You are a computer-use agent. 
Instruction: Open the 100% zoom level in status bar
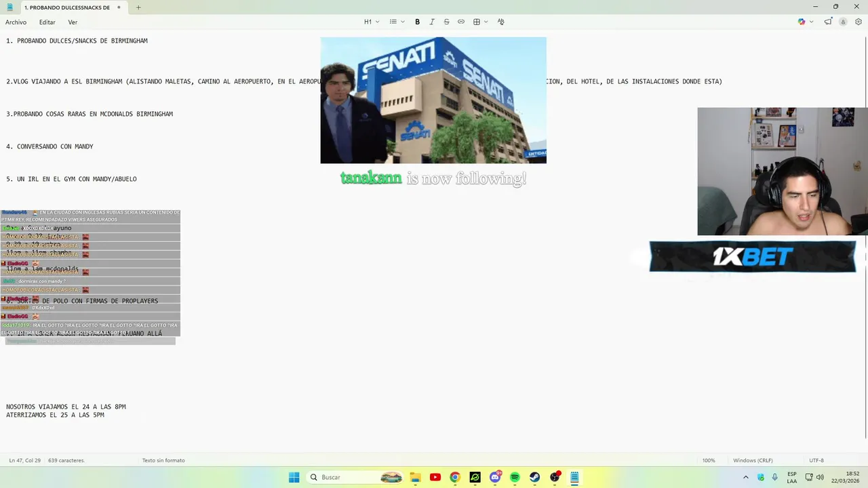(x=709, y=460)
